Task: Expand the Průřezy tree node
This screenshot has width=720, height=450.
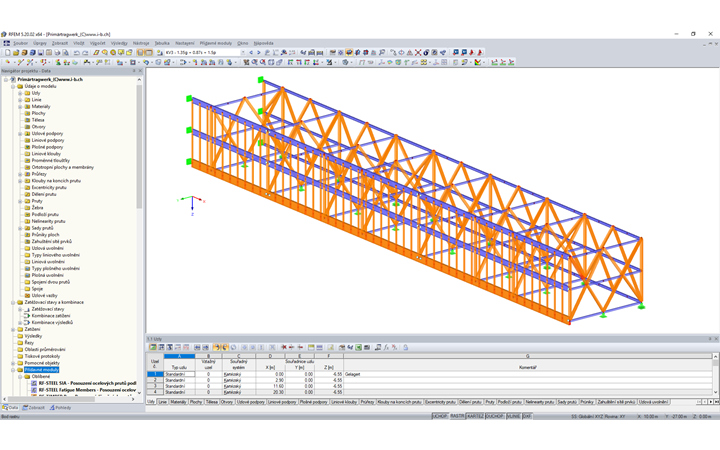Action: (x=20, y=174)
